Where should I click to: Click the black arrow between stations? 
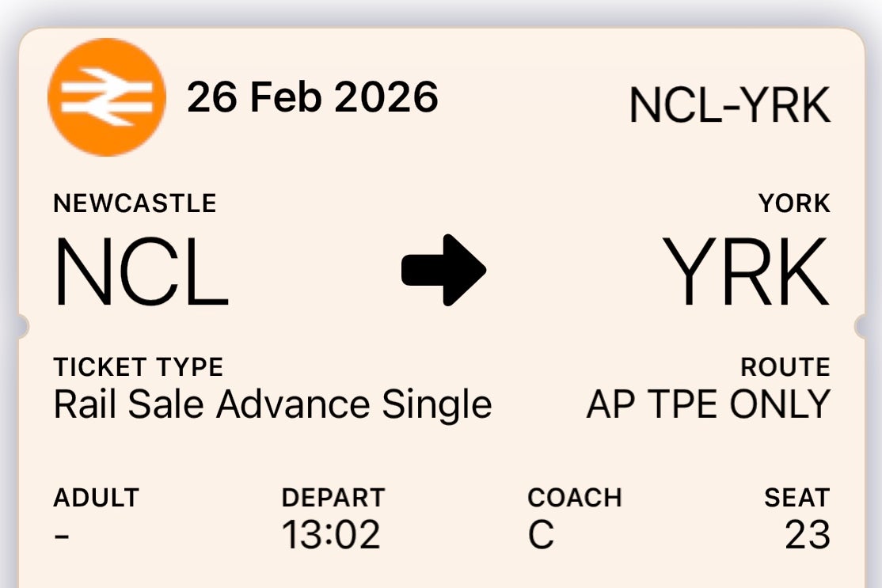pyautogui.click(x=443, y=270)
